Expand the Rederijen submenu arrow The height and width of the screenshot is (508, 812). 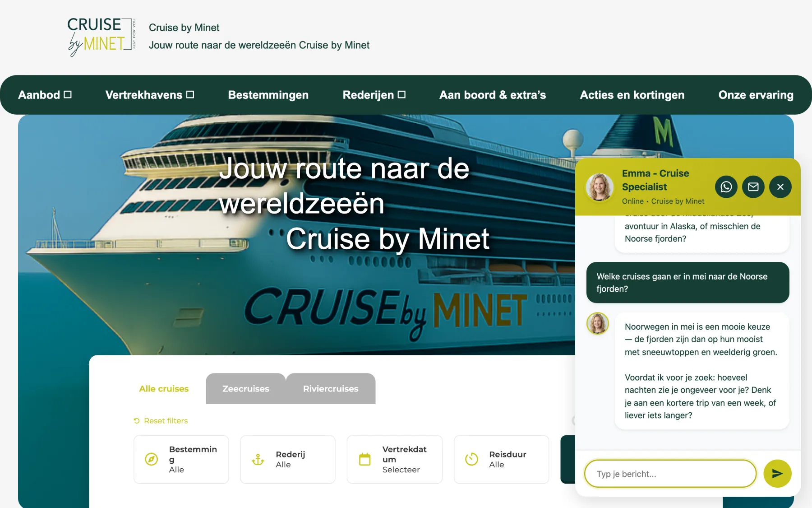tap(401, 94)
